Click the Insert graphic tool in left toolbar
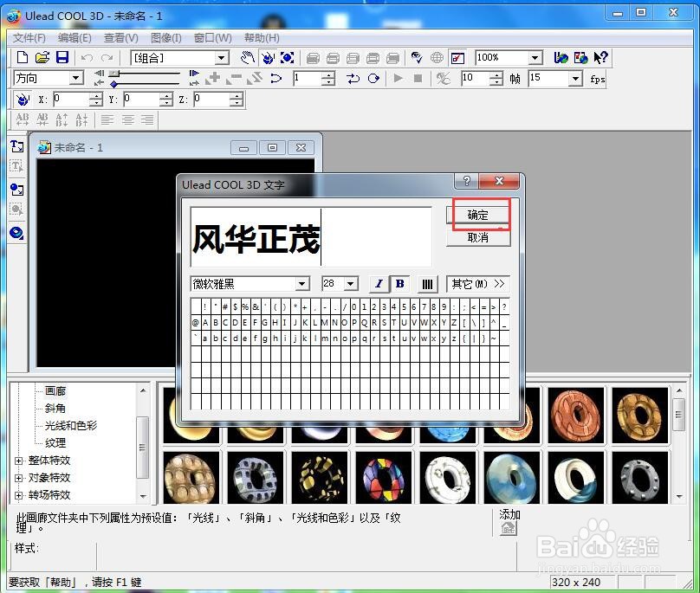 pos(17,190)
